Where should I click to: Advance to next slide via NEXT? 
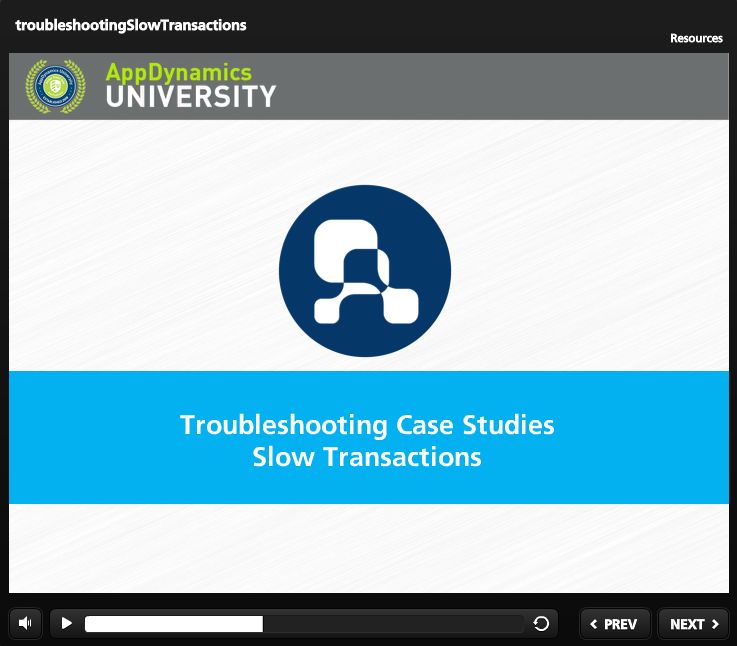click(693, 624)
